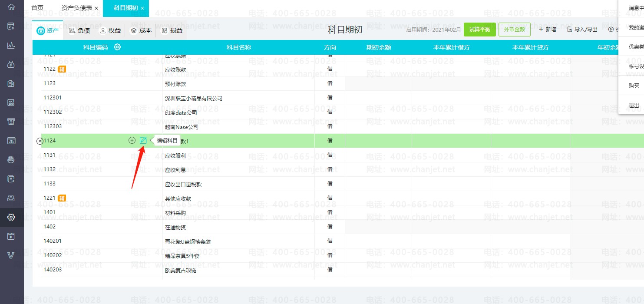Click the 辅 badge on row 1221
This screenshot has height=304, width=644.
pyautogui.click(x=62, y=198)
